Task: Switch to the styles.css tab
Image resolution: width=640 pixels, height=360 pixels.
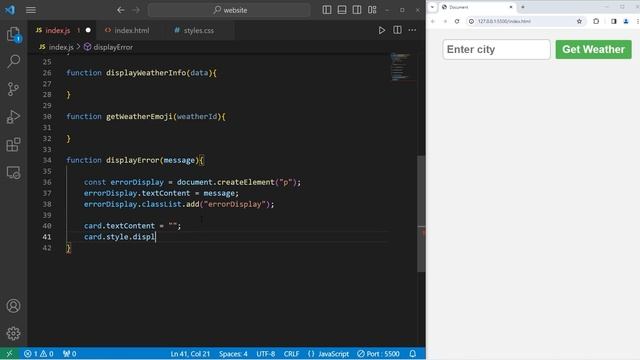Action: point(194,30)
